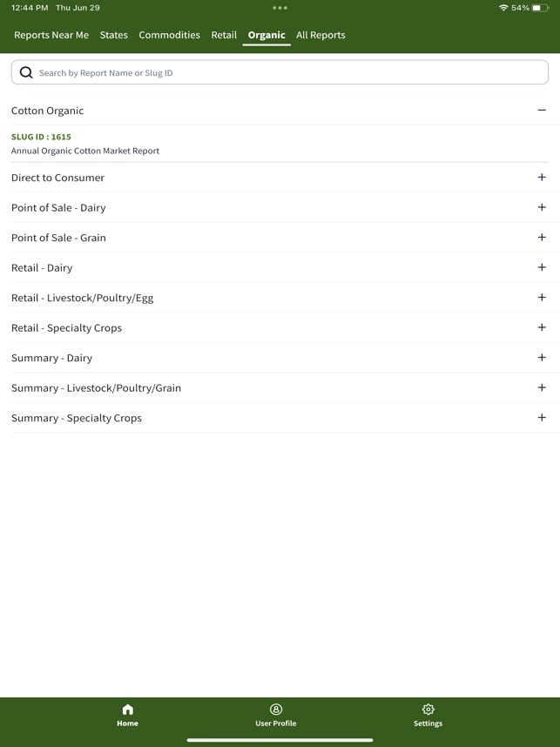The height and width of the screenshot is (747, 560).
Task: Tap the Settings gear icon
Action: 428,710
